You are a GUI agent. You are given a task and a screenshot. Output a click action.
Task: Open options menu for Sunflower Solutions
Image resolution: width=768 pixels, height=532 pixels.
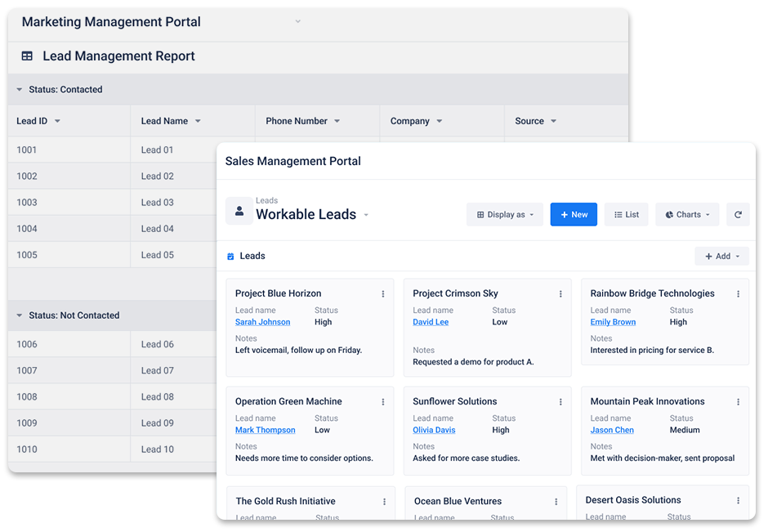[x=560, y=402]
